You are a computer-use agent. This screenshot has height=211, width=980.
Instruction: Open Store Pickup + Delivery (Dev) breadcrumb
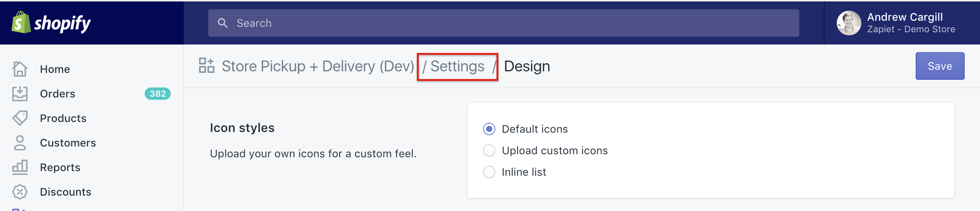coord(318,66)
